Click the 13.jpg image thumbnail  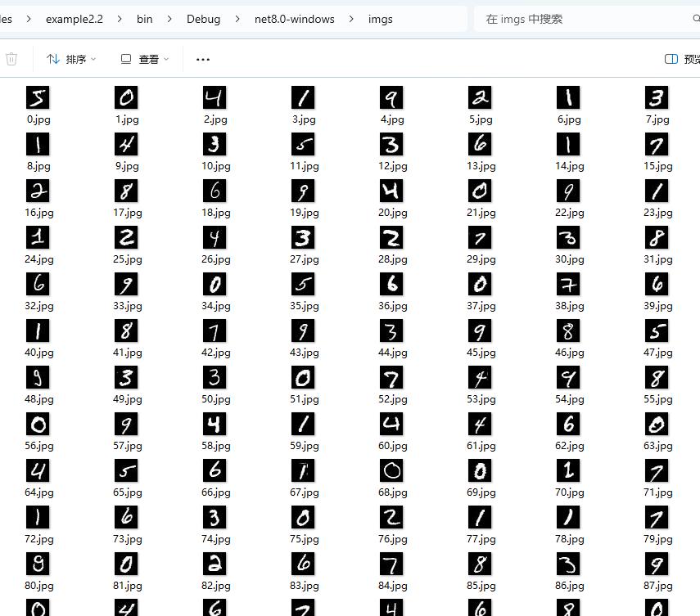[x=480, y=145]
